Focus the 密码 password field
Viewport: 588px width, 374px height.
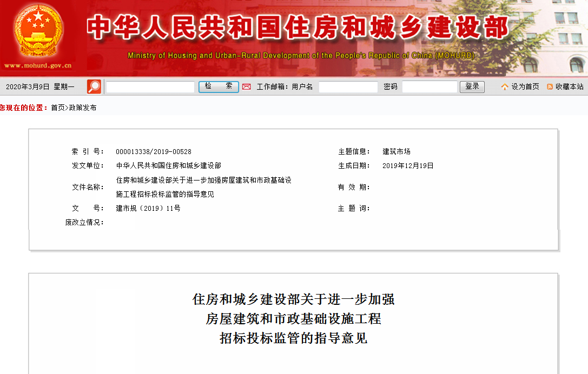click(430, 87)
